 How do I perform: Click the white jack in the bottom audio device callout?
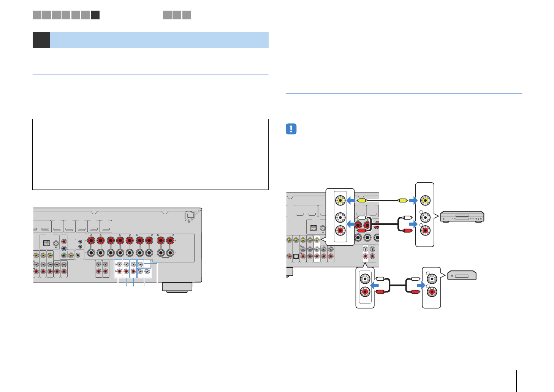coord(432,279)
